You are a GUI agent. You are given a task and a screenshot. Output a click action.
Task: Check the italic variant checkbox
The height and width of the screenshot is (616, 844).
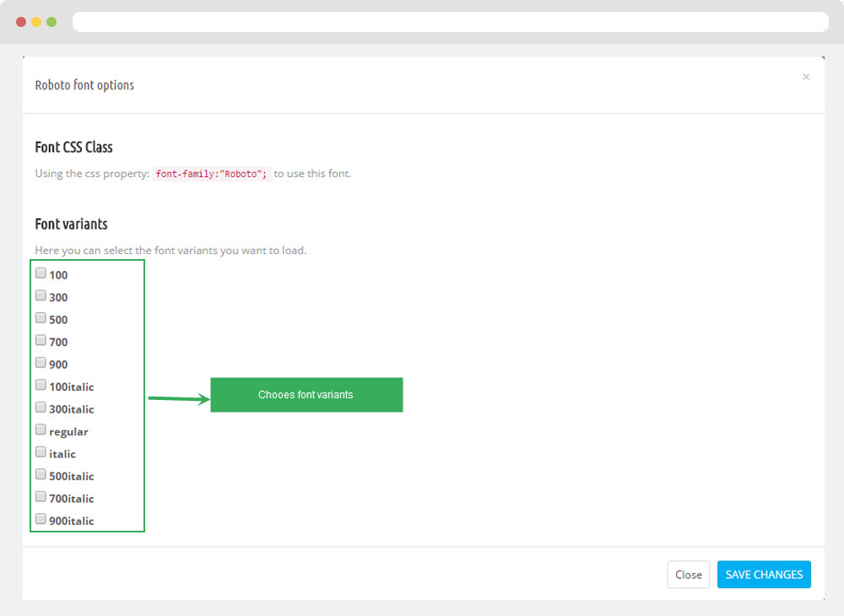click(41, 451)
